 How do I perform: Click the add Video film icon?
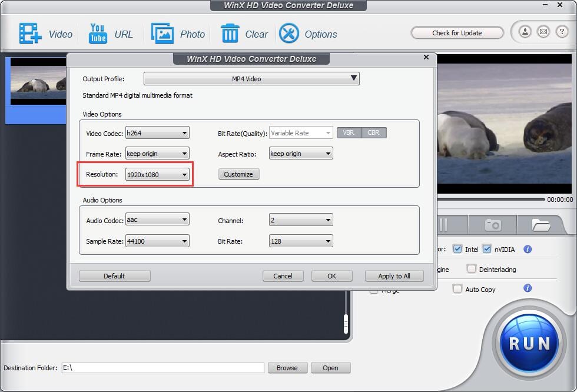click(x=30, y=34)
